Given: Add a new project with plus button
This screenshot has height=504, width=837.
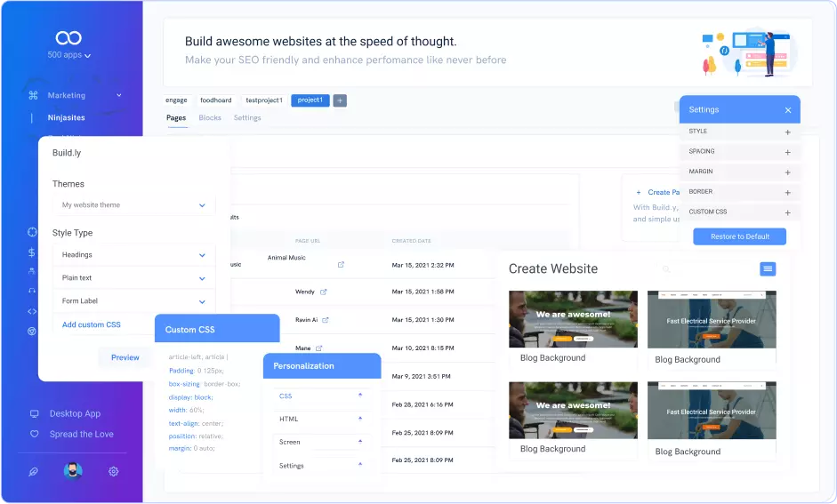Looking at the screenshot, I should point(340,100).
